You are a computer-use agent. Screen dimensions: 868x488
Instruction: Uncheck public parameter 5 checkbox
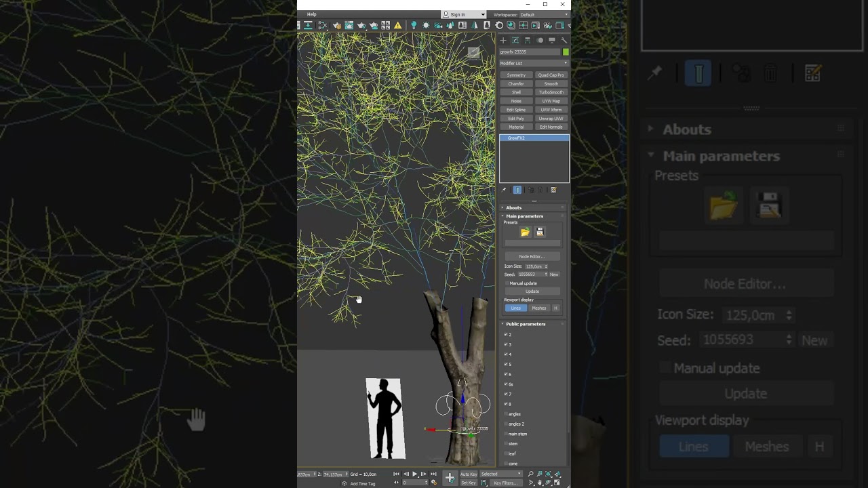point(505,364)
